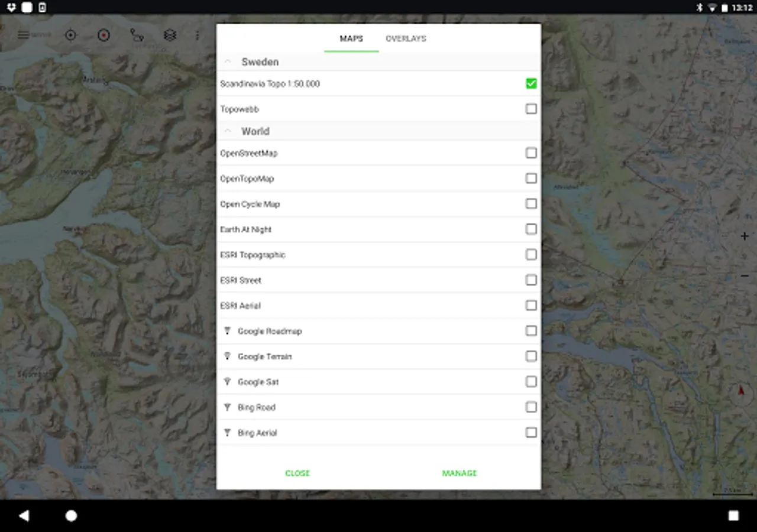Enable the Bing Road checkbox
This screenshot has width=757, height=532.
pos(531,407)
